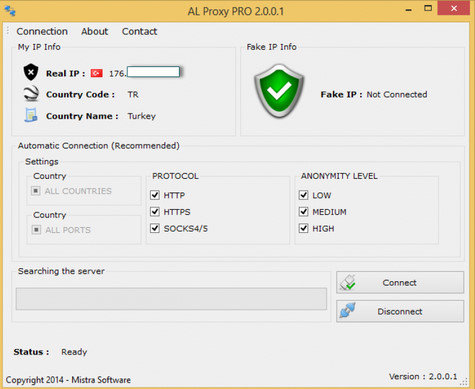The height and width of the screenshot is (389, 475).
Task: Click the black shield Real IP icon
Action: pos(31,72)
